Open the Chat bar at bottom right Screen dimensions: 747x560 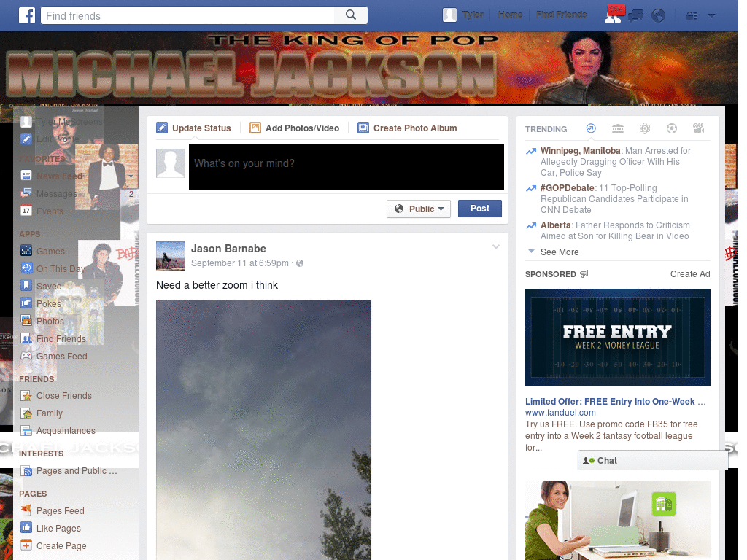point(604,460)
